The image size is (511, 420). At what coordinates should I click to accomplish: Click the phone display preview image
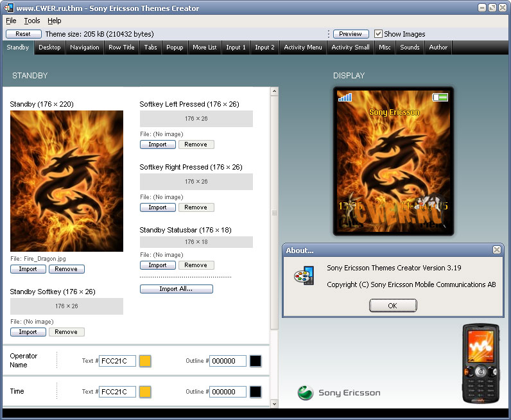coord(394,161)
